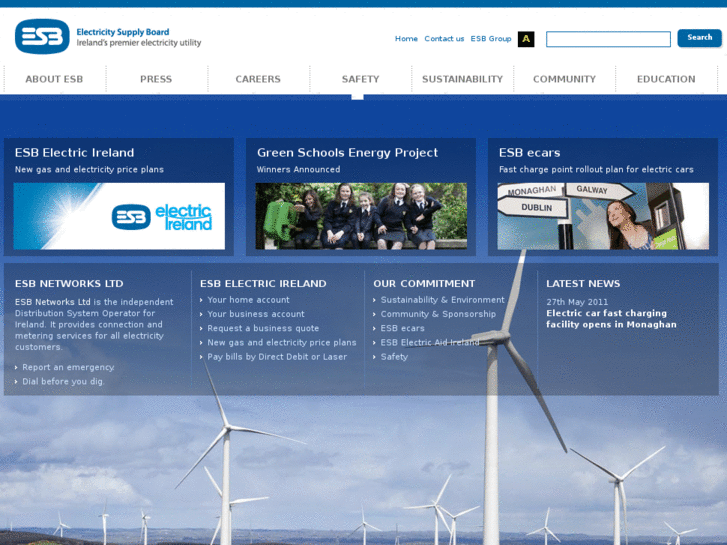The image size is (727, 545).
Task: Click the ecars signpost image thumbnail
Action: tap(603, 216)
